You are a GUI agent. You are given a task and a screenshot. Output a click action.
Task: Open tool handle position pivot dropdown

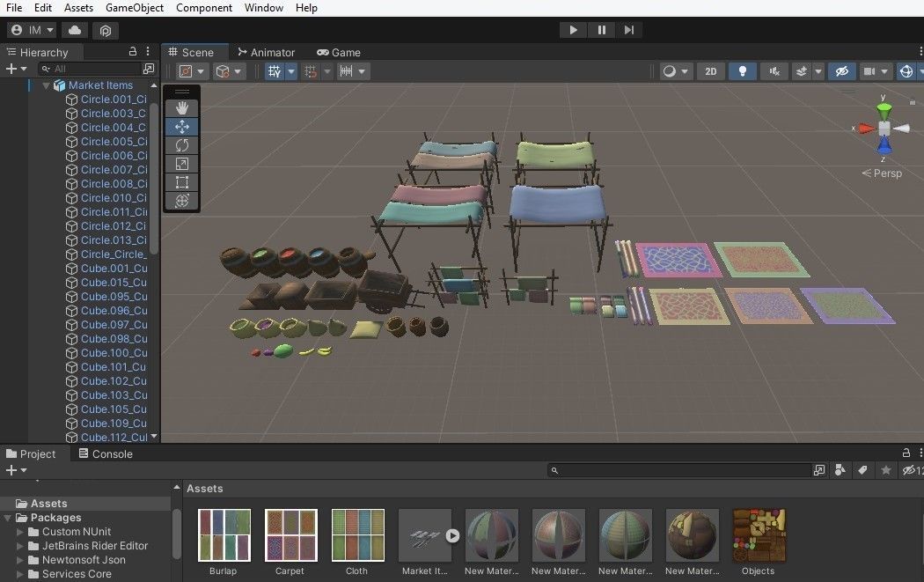tap(193, 71)
